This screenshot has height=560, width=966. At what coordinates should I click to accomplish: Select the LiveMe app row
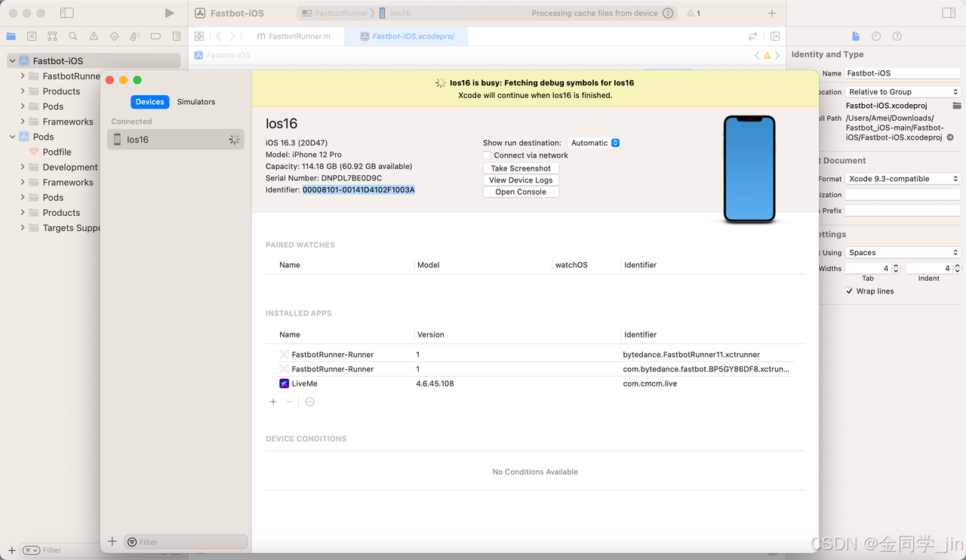[x=535, y=383]
